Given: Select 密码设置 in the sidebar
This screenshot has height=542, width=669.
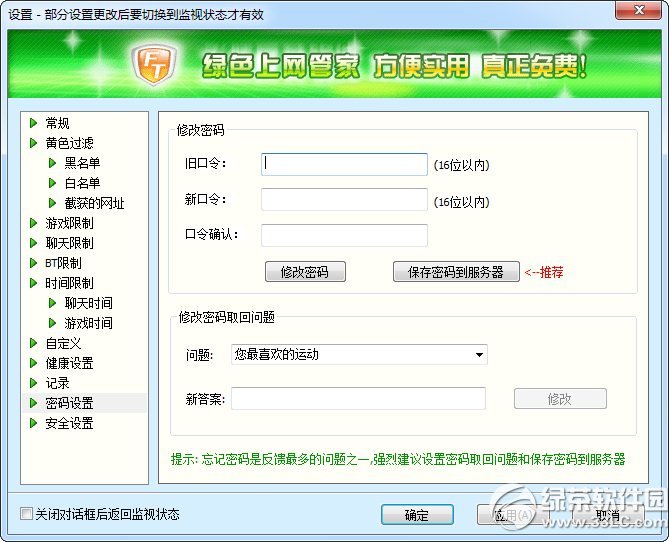Looking at the screenshot, I should coord(69,403).
